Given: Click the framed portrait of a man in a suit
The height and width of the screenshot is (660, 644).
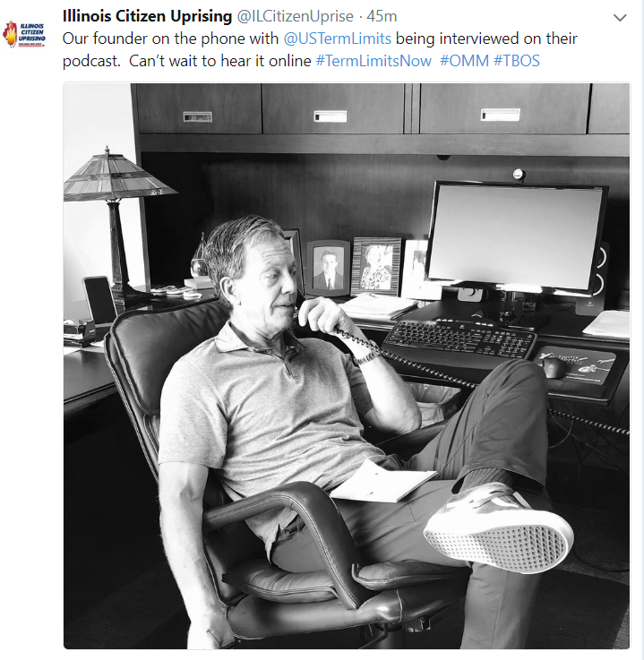Looking at the screenshot, I should point(328,268).
